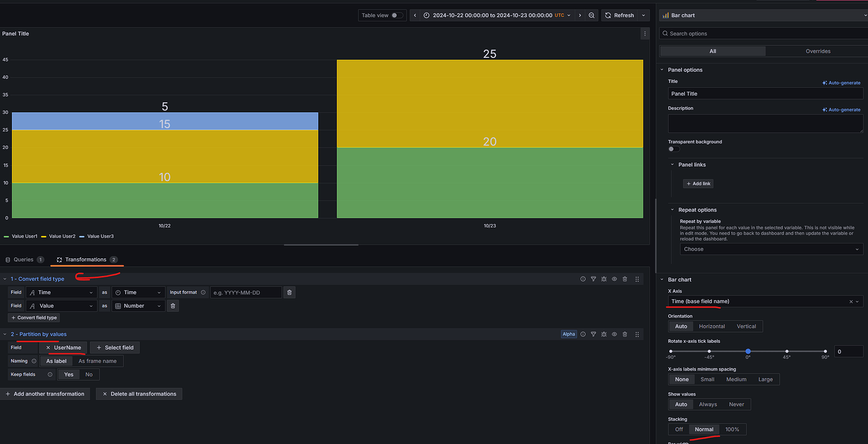
Task: Open debug view for the Convert field type transformation
Action: [x=604, y=279]
